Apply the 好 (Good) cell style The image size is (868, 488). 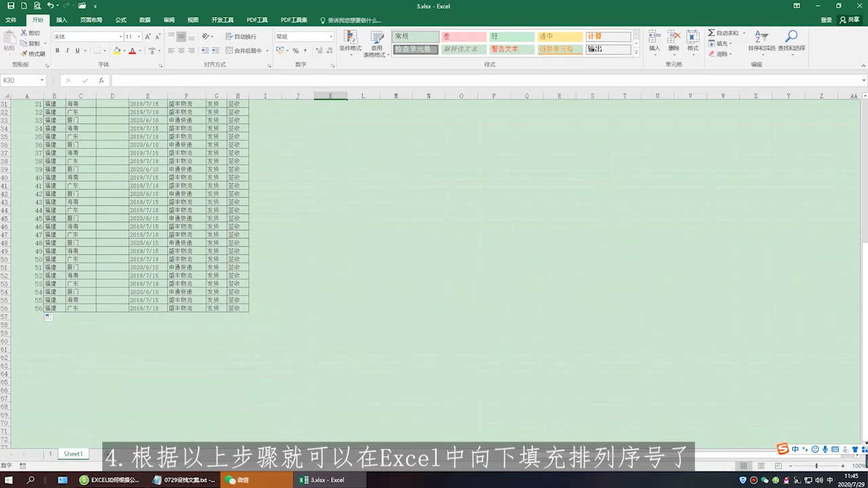coord(512,37)
